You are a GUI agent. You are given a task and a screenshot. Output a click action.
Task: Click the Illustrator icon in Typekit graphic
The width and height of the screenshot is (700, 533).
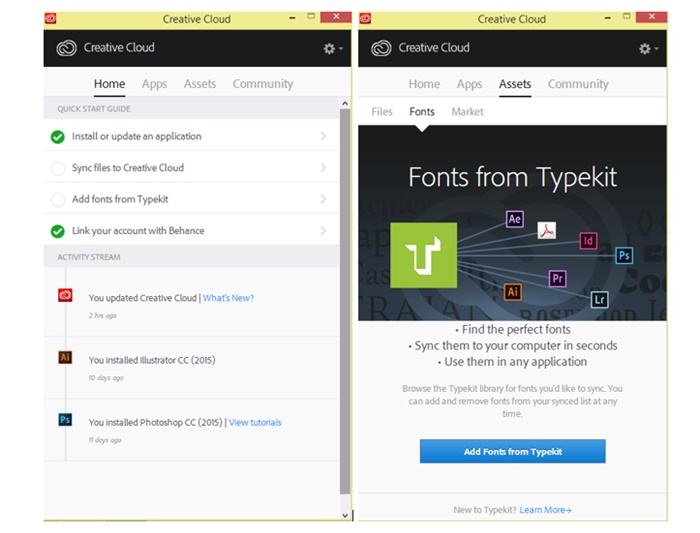(512, 292)
